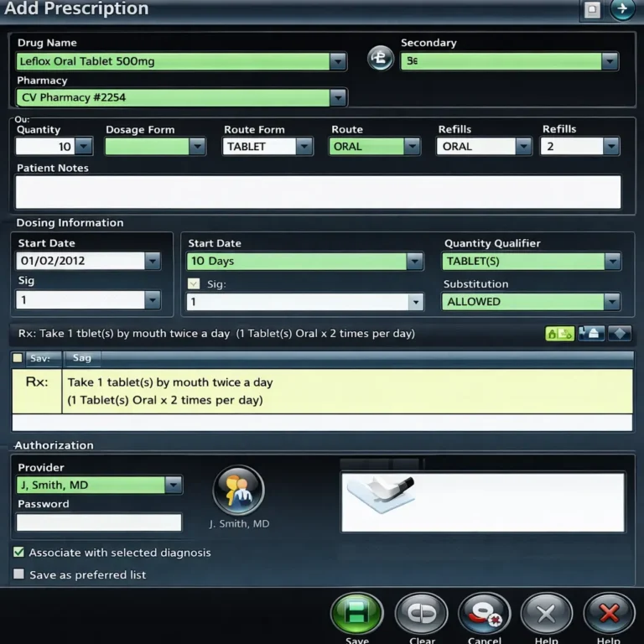Open the Quantity dropdown arrow
The height and width of the screenshot is (644, 644).
(84, 147)
